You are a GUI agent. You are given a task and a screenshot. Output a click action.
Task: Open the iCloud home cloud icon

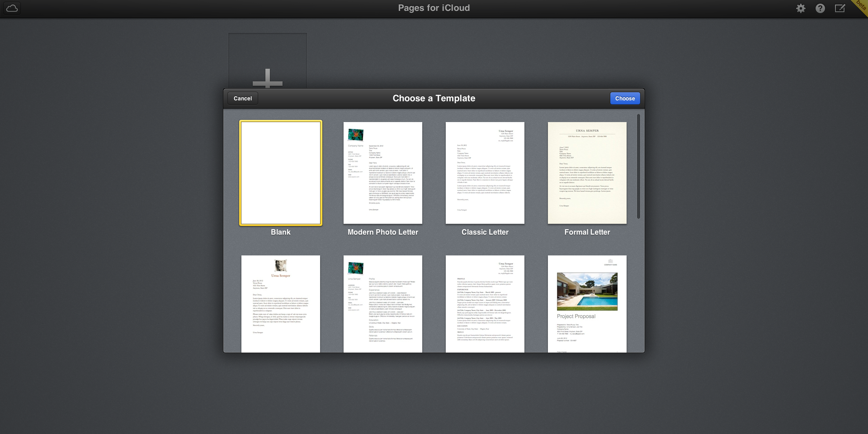[12, 8]
